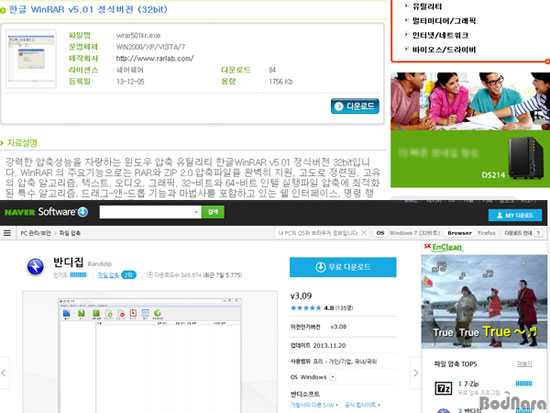Open the 다운로드 안내 help question icon
Viewport: 550px width, 413px height.
(x=538, y=233)
